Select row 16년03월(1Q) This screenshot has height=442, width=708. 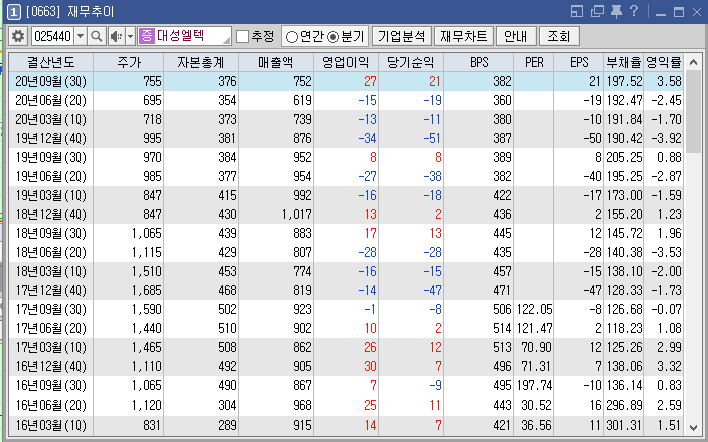click(346, 425)
